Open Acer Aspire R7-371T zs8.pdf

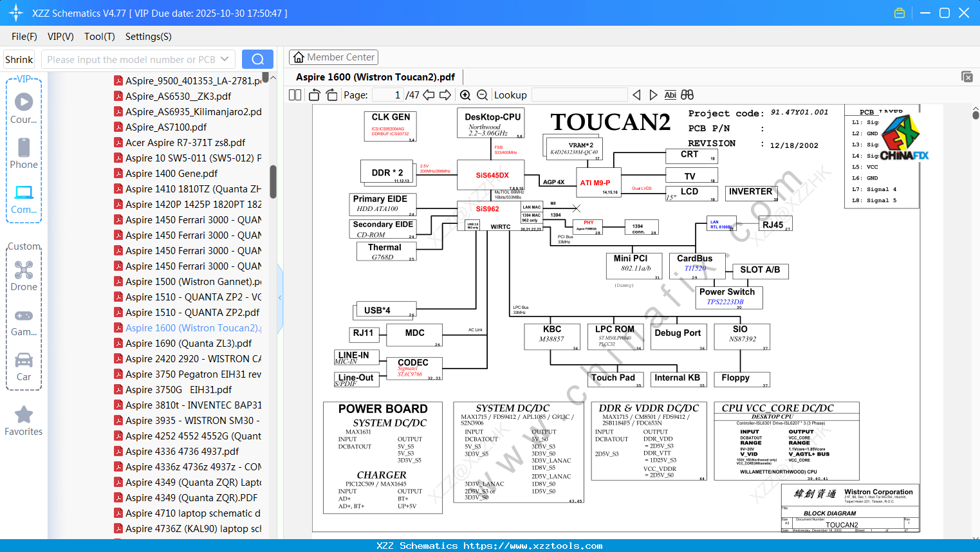(185, 142)
